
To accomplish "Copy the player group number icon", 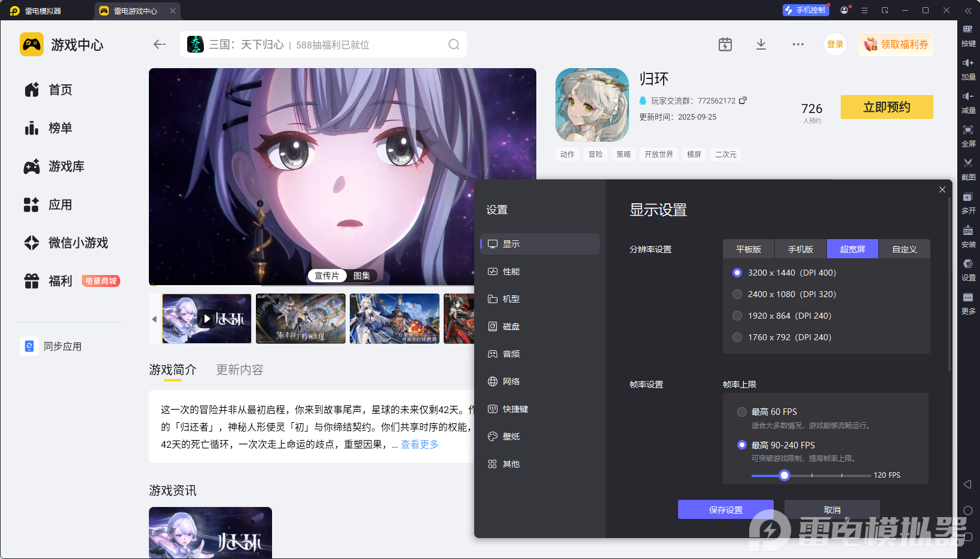I will (x=743, y=100).
